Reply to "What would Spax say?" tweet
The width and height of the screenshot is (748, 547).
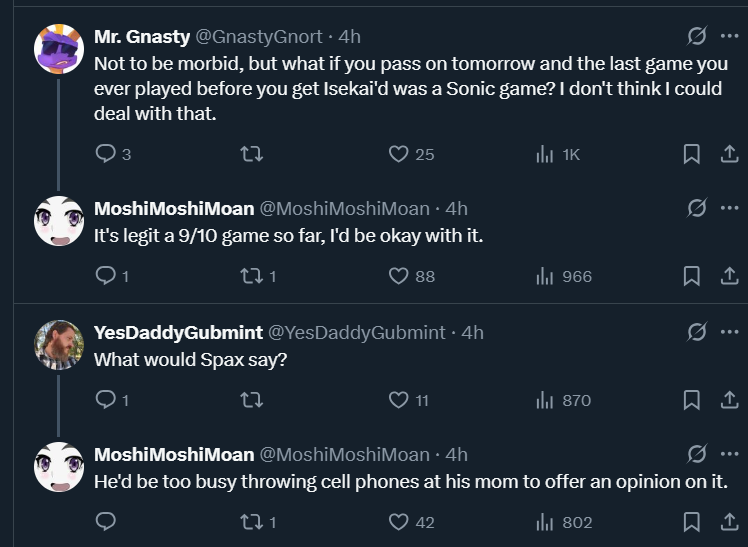click(106, 400)
